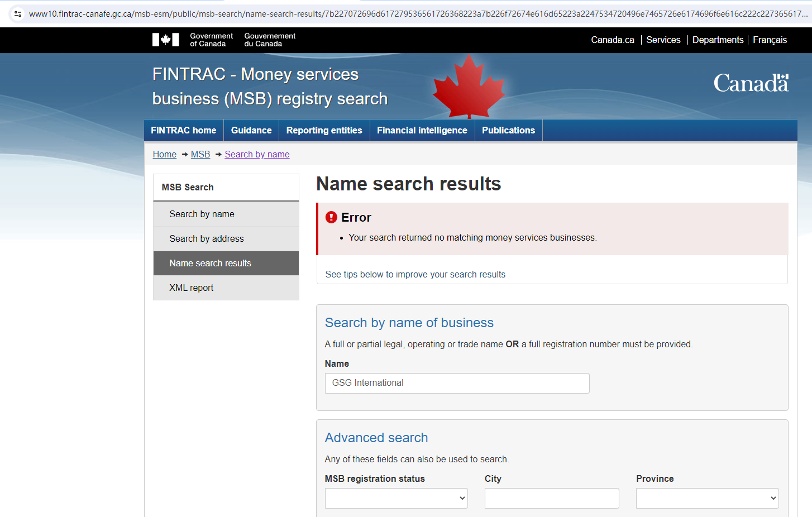Click the Name field containing GSG International
812x517 pixels.
[x=457, y=383]
